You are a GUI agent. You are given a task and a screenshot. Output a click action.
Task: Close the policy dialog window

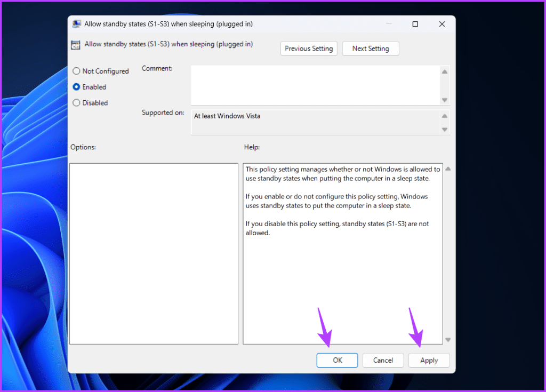[x=442, y=24]
